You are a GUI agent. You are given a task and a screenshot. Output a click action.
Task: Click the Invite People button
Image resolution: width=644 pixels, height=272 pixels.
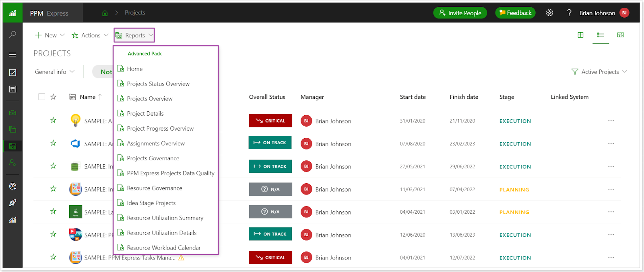[460, 13]
